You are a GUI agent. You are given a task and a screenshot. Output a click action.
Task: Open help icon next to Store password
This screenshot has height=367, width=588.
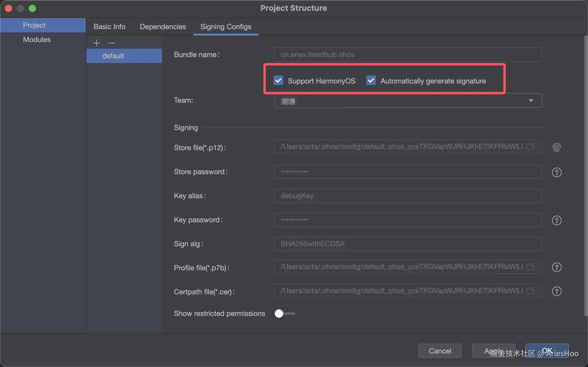coord(556,172)
